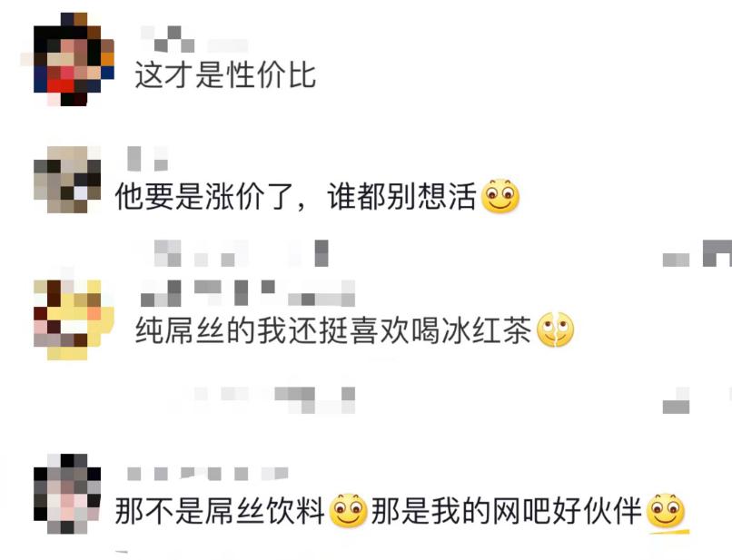Open the avatar beside 网吧好伙伴 comment
Screen dimensions: 732x560
click(x=67, y=494)
